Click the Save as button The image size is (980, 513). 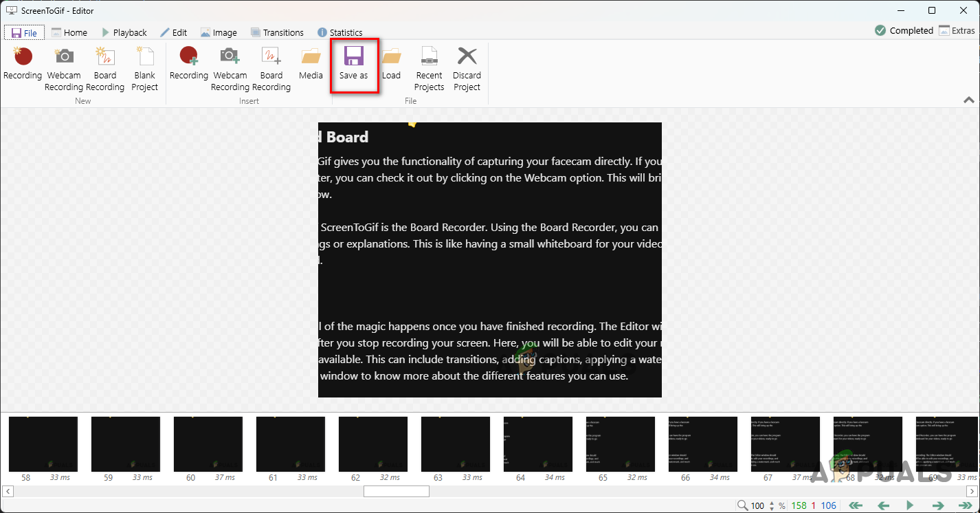[353, 65]
